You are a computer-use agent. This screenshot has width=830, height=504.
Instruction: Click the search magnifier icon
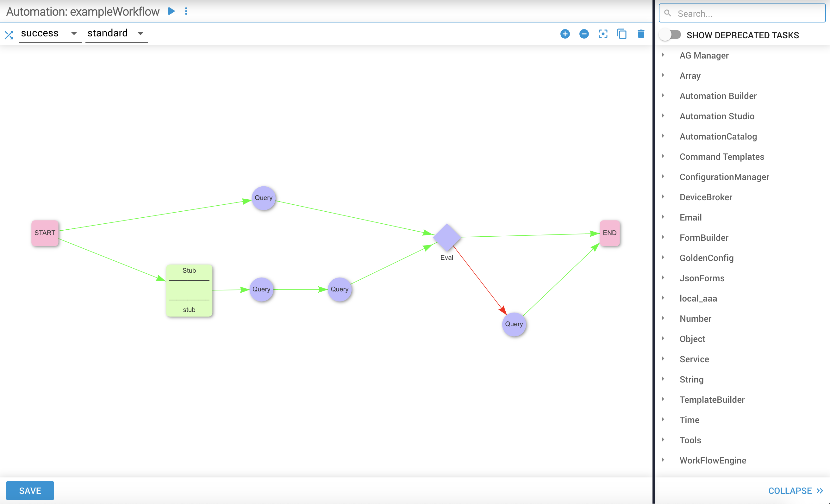tap(667, 13)
